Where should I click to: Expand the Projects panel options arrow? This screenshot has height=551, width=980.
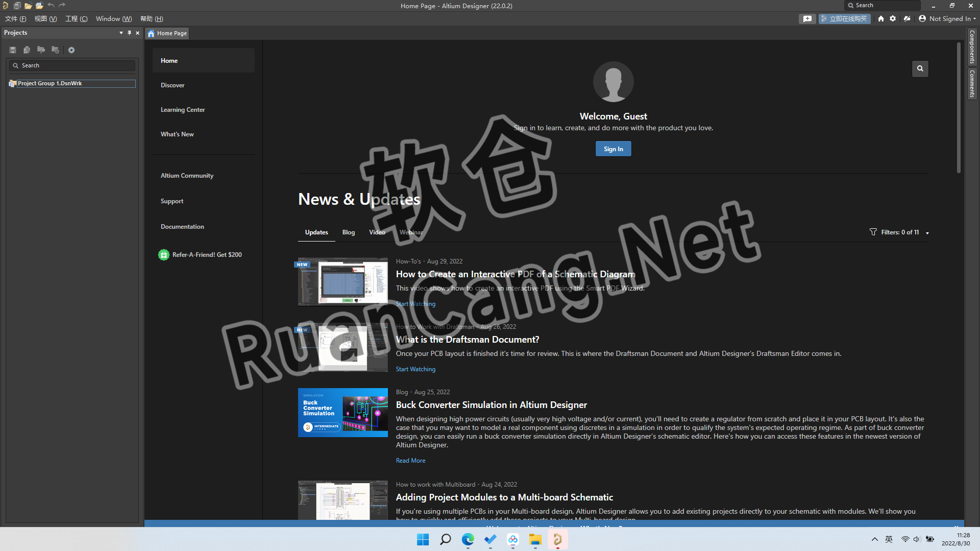point(121,33)
